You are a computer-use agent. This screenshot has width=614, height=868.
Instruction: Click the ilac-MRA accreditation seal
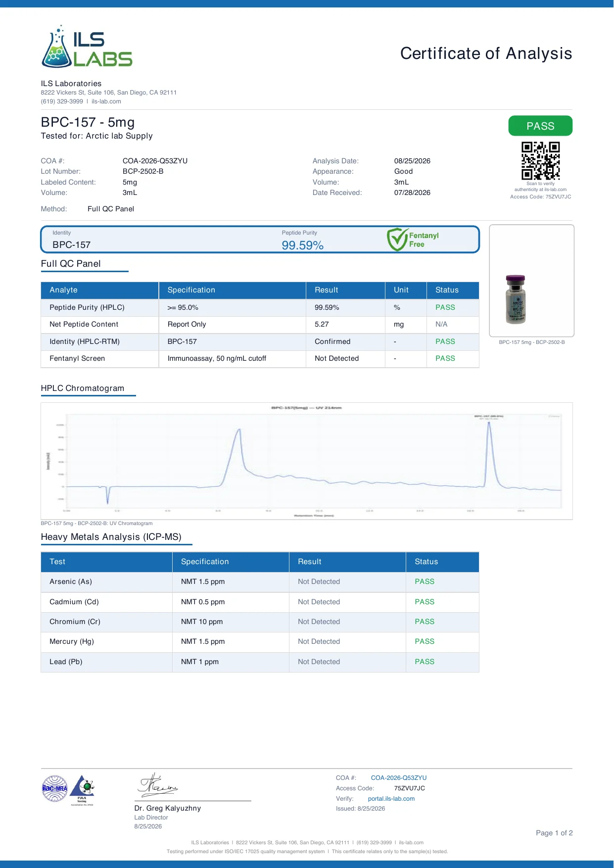[x=54, y=788]
